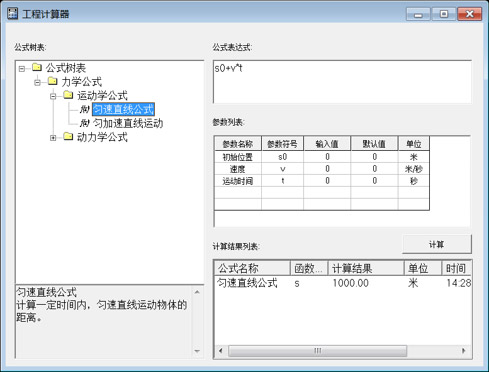489x372 pixels.
Task: Collapse the 力学公式 tree node
Action: click(37, 82)
